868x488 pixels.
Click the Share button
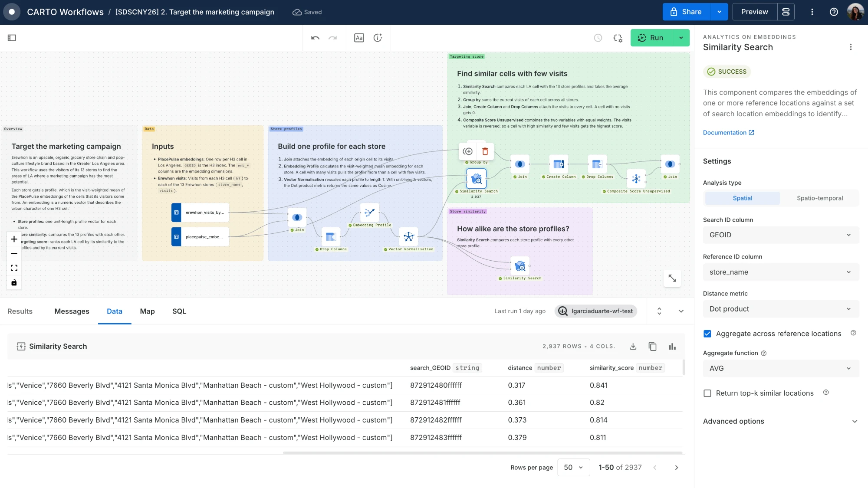(687, 12)
